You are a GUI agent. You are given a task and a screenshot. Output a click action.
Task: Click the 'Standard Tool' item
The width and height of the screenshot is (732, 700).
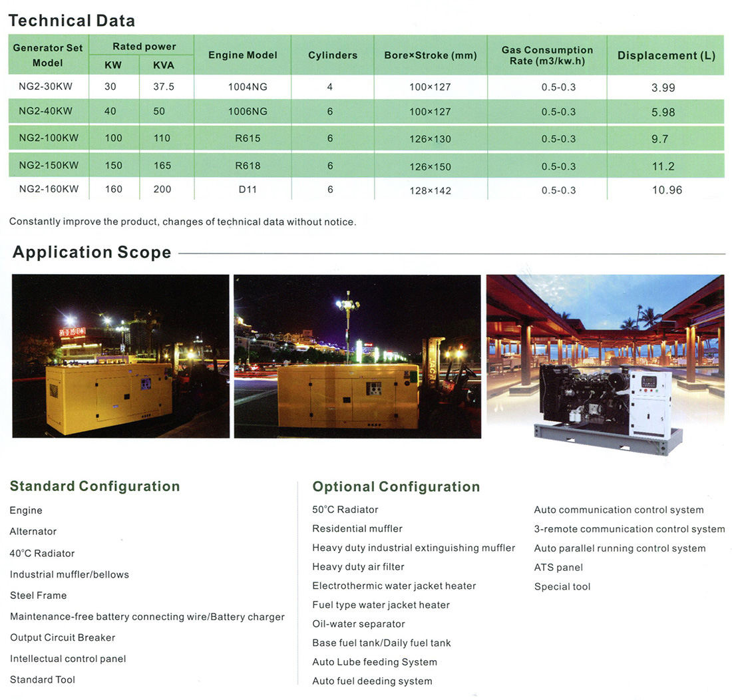click(43, 680)
